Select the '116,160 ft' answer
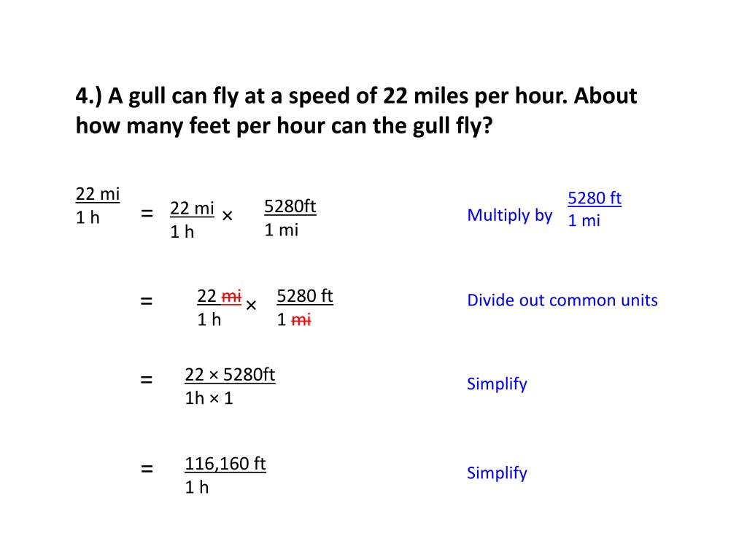747x560 pixels. click(x=225, y=464)
